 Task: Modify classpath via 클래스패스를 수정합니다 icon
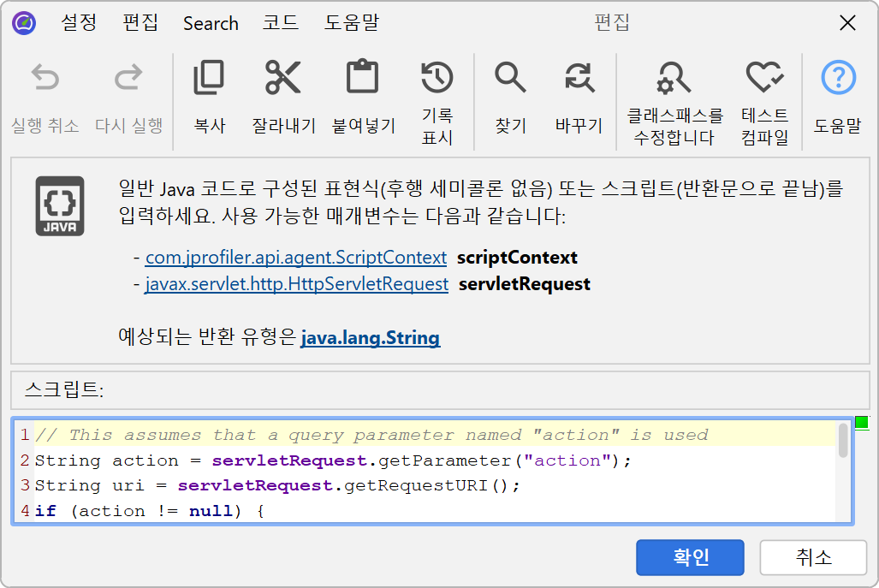click(x=674, y=77)
